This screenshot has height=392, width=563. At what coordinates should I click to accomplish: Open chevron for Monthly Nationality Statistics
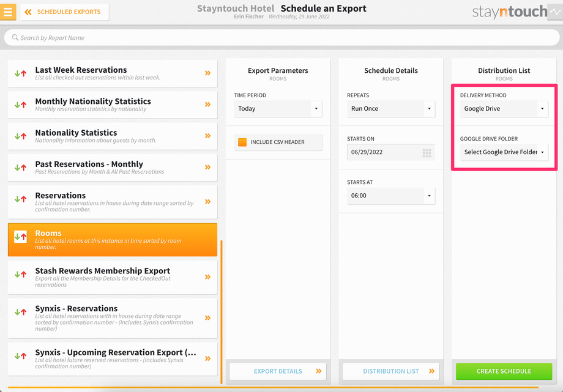click(x=207, y=105)
